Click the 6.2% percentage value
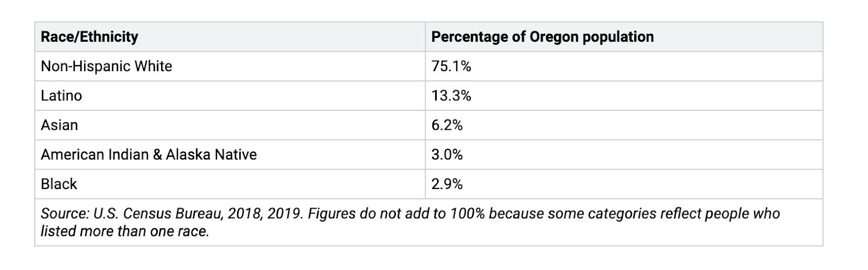 (446, 125)
